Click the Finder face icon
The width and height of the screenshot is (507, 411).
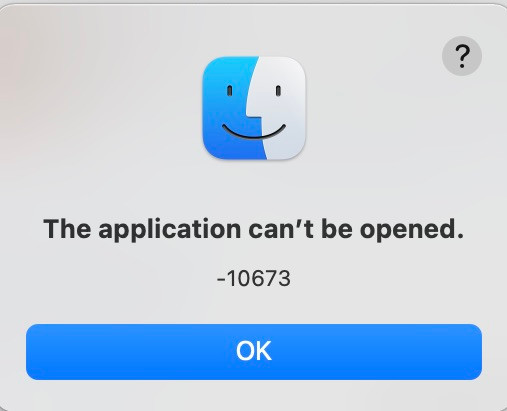254,108
